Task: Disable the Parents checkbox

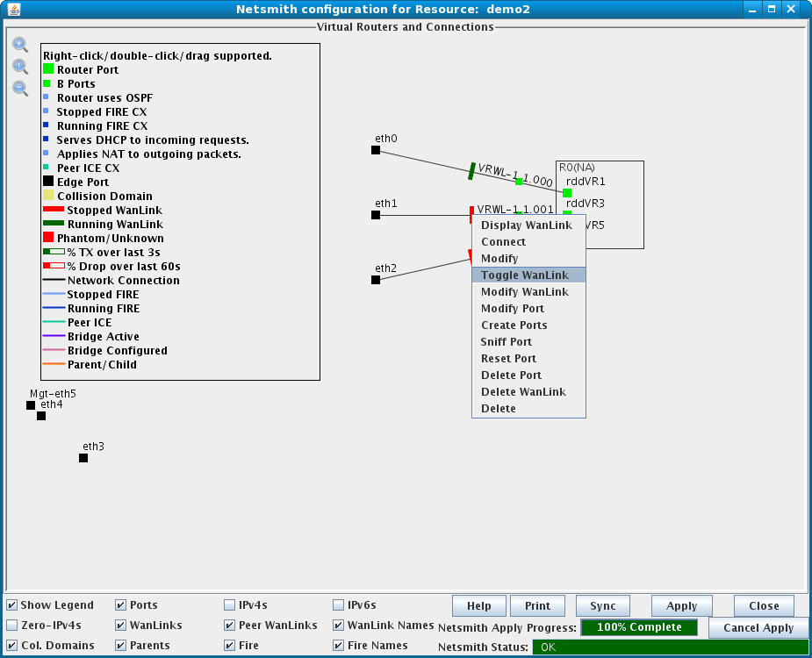Action: tap(120, 645)
